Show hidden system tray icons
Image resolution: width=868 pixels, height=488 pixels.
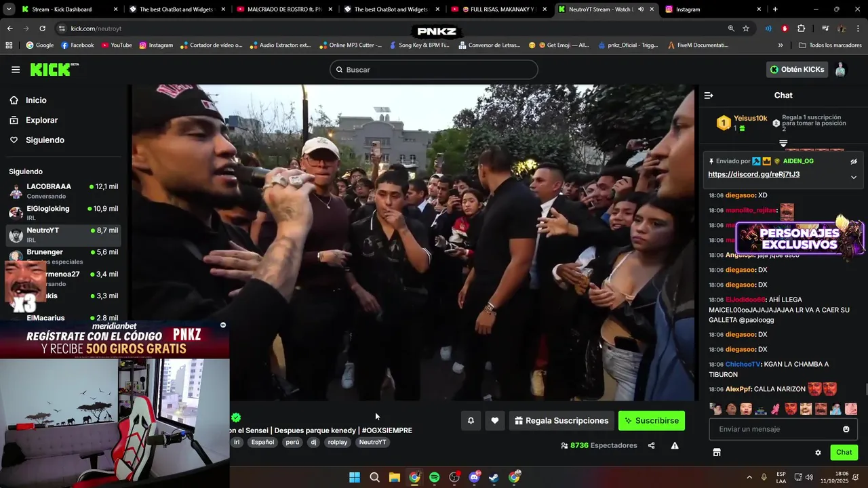coord(749,477)
